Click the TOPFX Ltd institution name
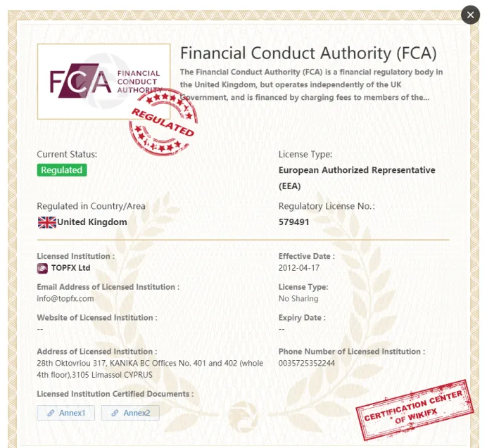The image size is (487, 448). click(x=71, y=268)
